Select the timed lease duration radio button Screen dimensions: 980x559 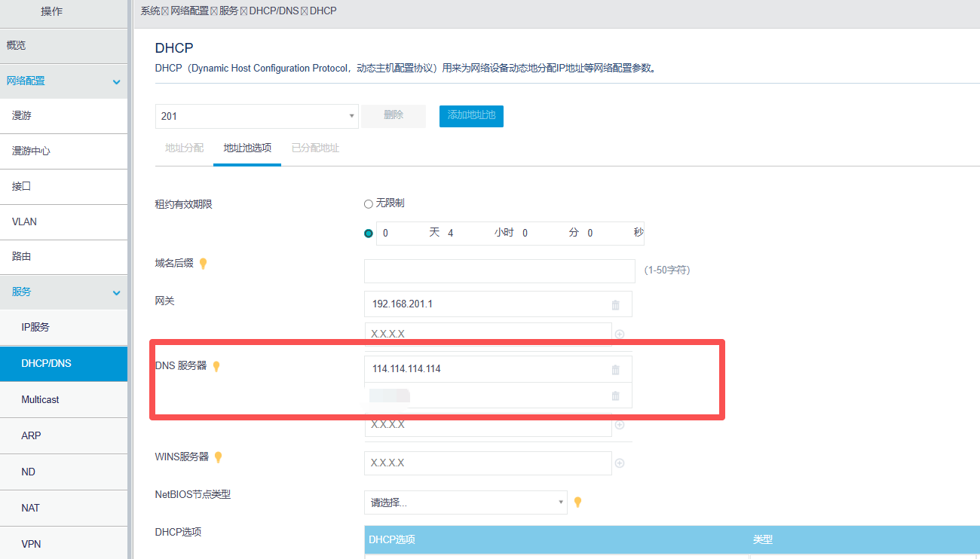369,234
